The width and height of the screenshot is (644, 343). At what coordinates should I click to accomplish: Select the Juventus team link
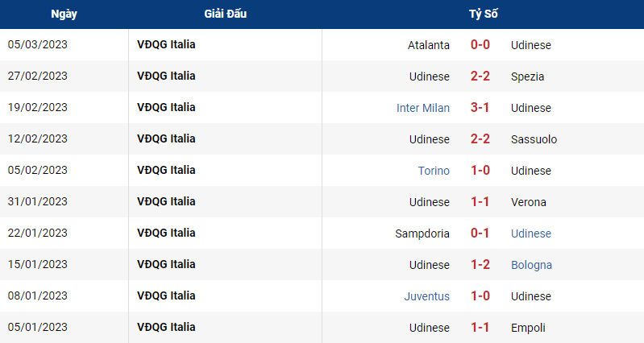426,296
